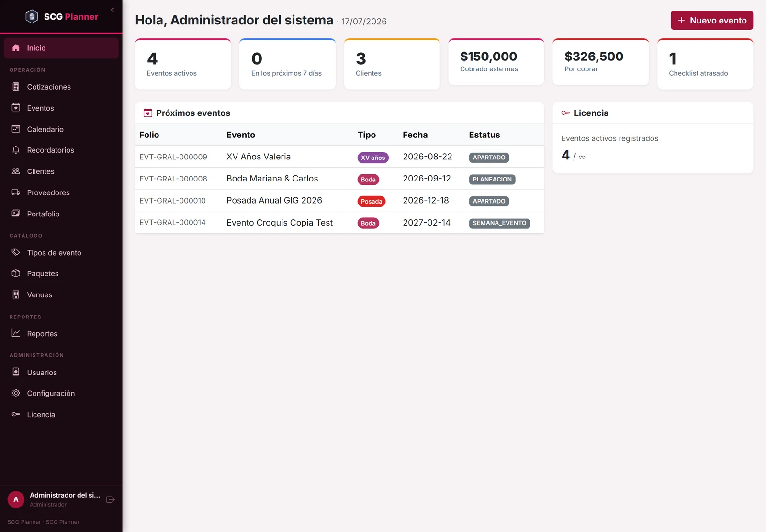Screen dimensions: 766x532
Task: Open the Proveedores page
Action: 61,192
